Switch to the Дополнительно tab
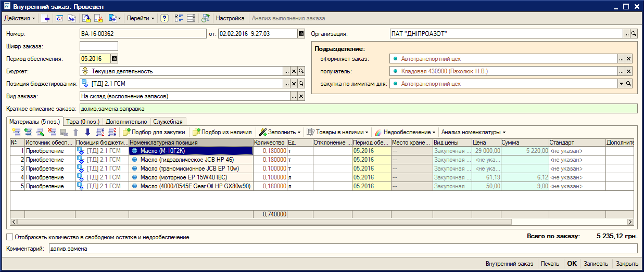644x272 pixels. (126, 121)
